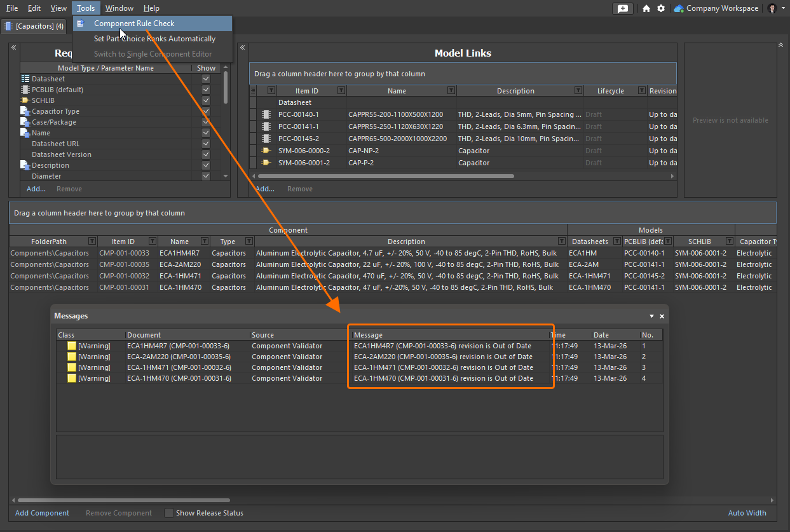
Task: Select Component Rule Check from Tools menu
Action: click(134, 24)
